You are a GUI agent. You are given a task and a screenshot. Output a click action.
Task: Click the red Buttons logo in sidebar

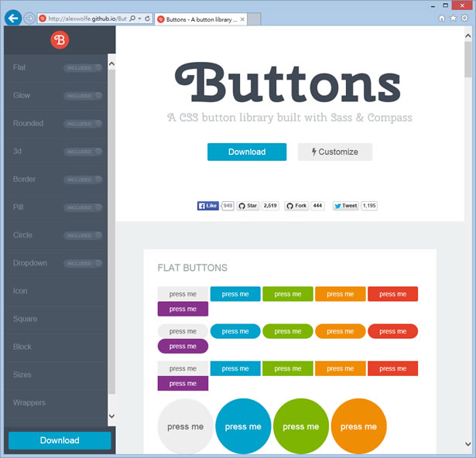pos(60,40)
